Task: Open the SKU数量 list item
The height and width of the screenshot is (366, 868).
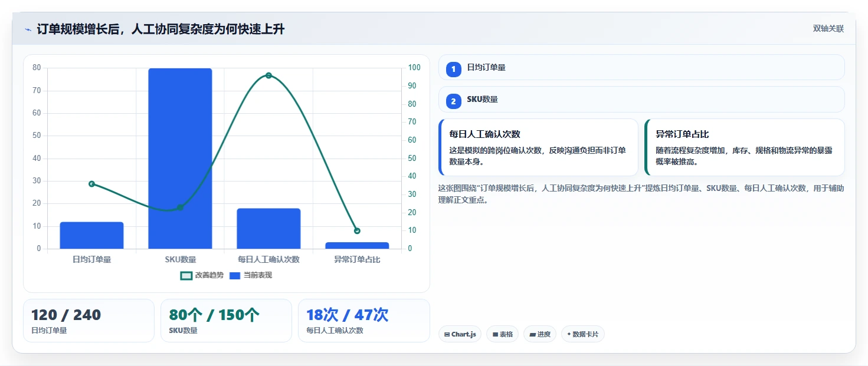Action: point(641,99)
